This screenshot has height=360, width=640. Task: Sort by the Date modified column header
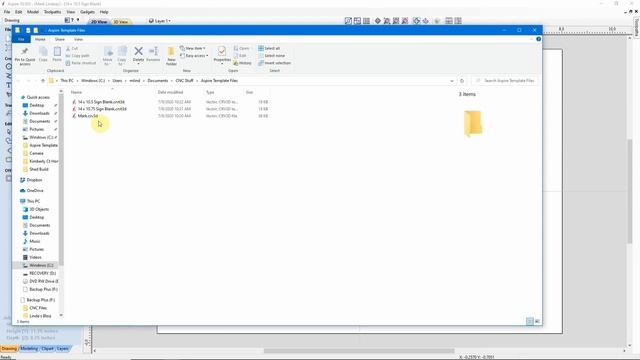coord(170,93)
